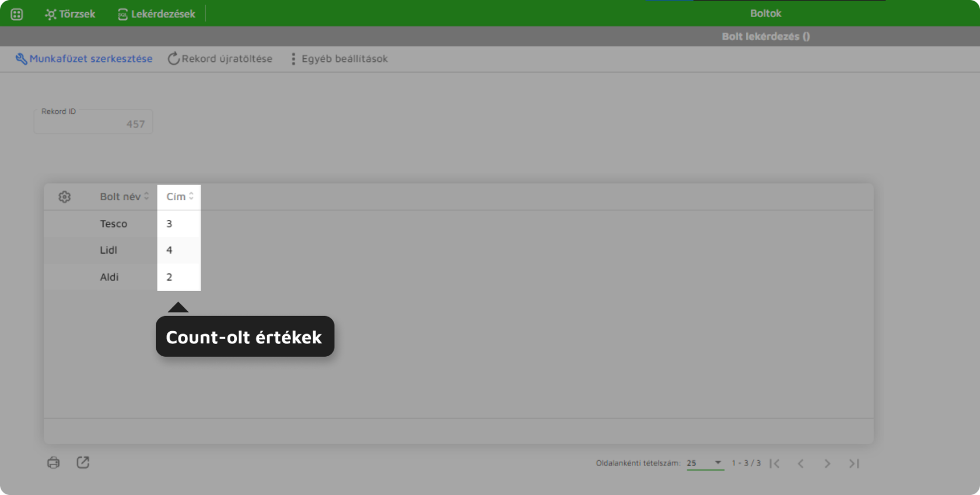This screenshot has height=495, width=980.
Task: Click the Rekord ID field
Action: [93, 121]
